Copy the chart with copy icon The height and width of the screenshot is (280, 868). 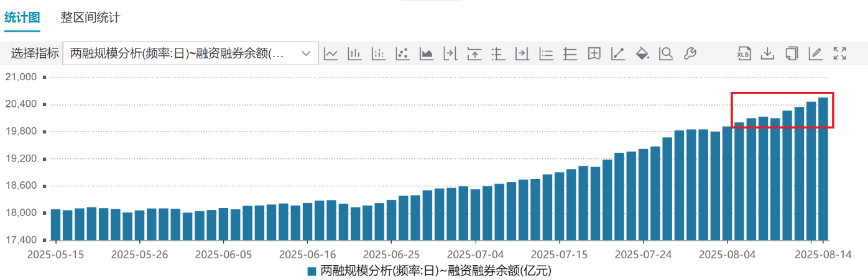click(792, 54)
